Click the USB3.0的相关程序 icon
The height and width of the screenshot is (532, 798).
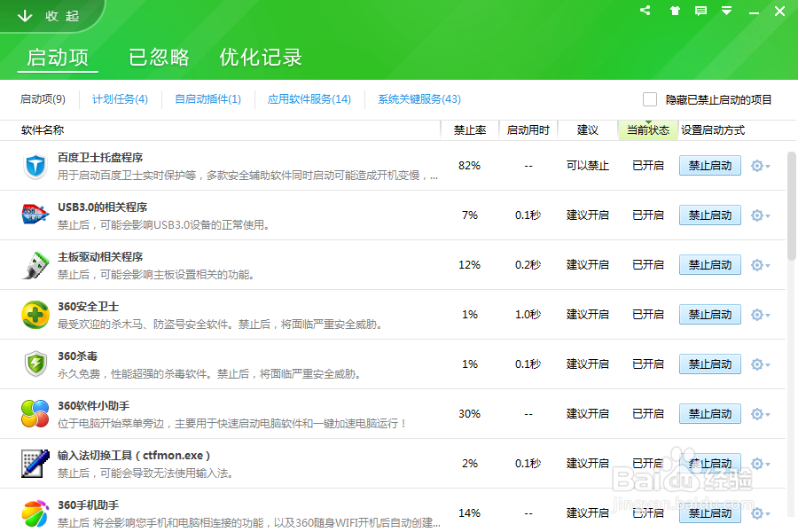pos(35,215)
